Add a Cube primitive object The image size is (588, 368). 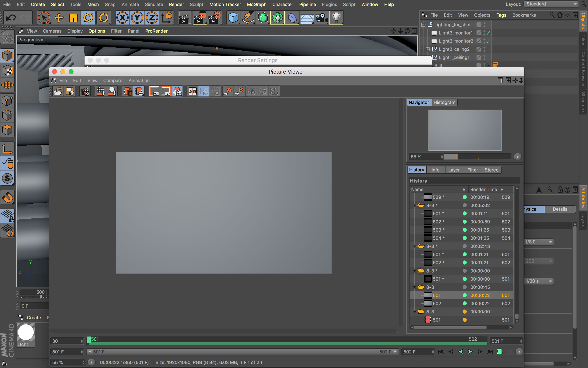(x=233, y=18)
